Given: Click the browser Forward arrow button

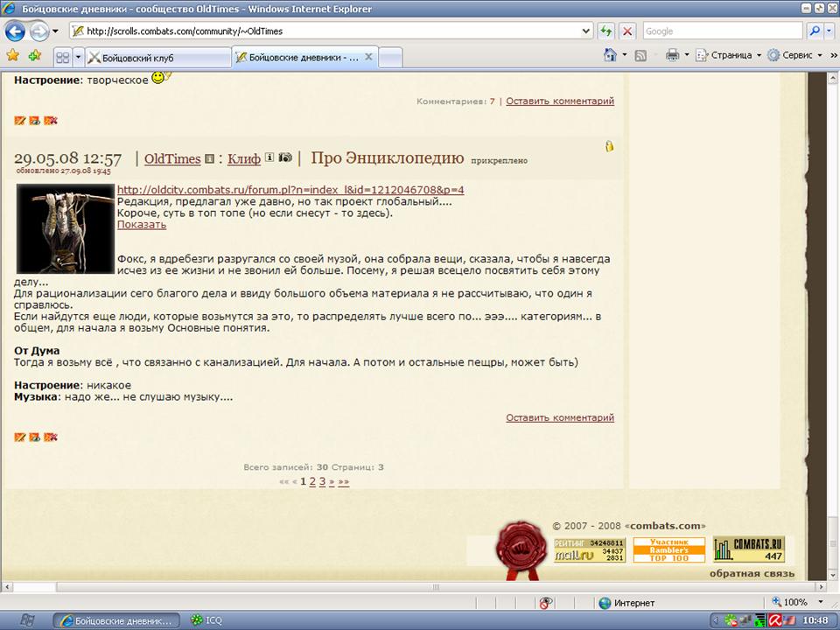Looking at the screenshot, I should (39, 31).
